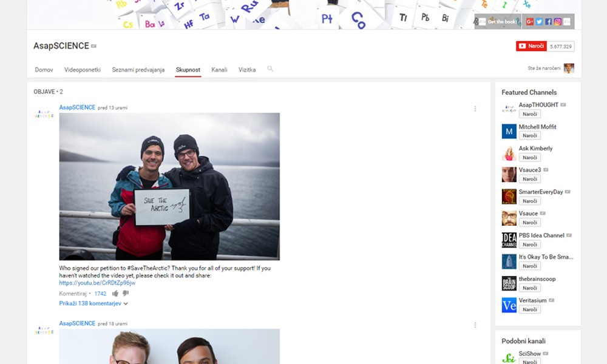Open the Google+ social icon

coord(530,22)
